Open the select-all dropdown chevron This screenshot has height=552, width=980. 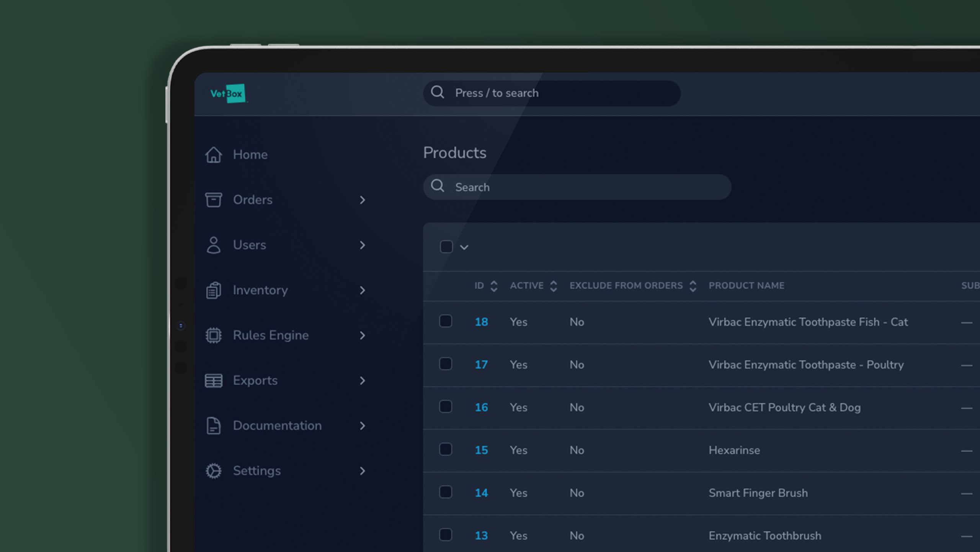pyautogui.click(x=464, y=247)
